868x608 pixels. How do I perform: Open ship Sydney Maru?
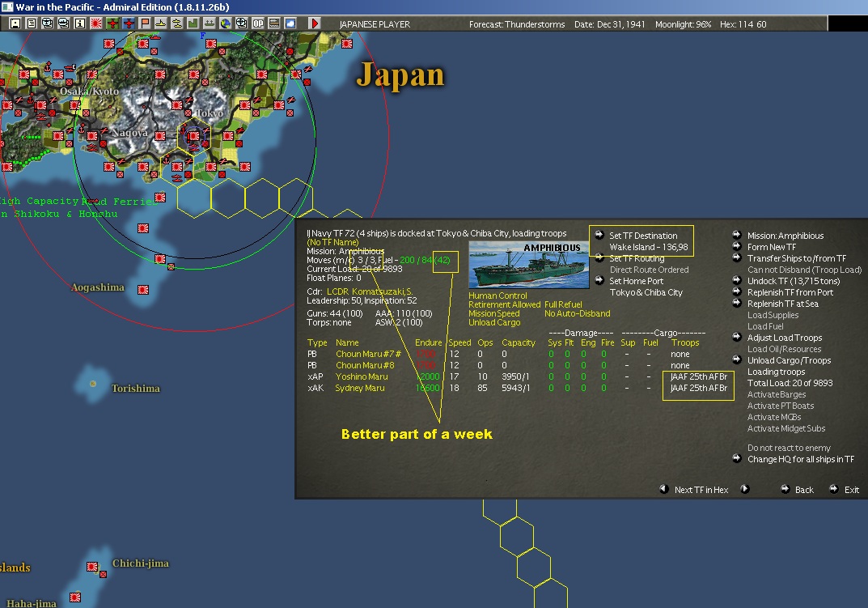point(360,388)
